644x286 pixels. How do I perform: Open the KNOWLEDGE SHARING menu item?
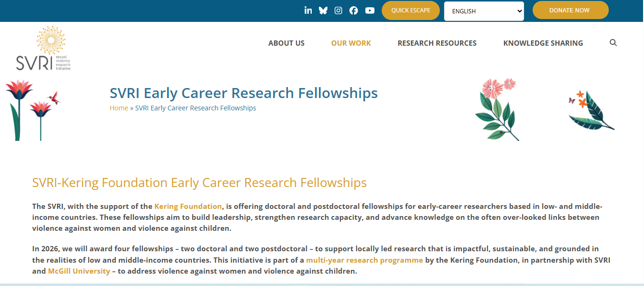[x=543, y=43]
